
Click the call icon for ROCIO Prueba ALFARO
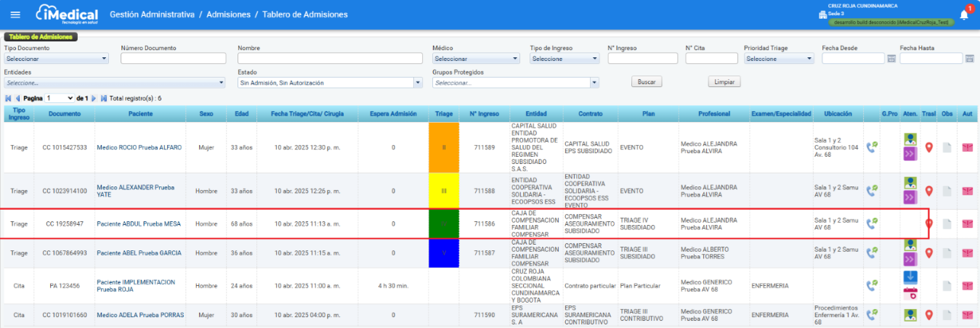872,147
